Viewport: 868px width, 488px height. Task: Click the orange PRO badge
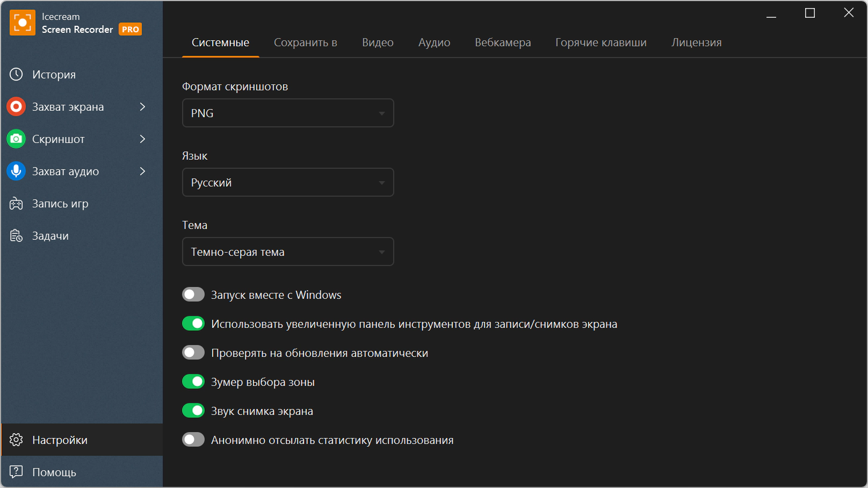pyautogui.click(x=131, y=30)
